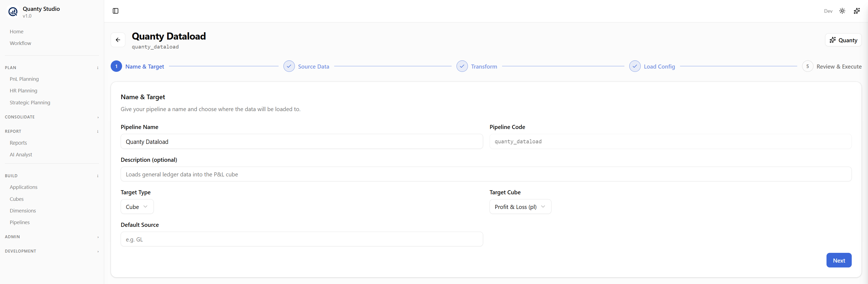The height and width of the screenshot is (284, 868).
Task: Collapse the REPORT section
Action: click(52, 132)
